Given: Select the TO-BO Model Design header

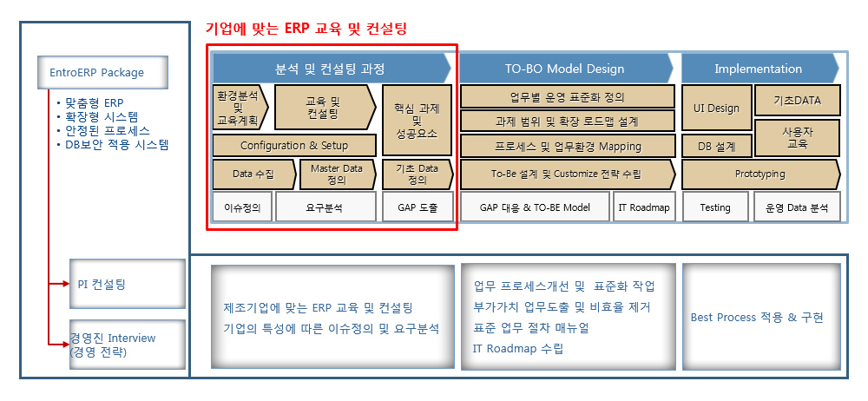Looking at the screenshot, I should pos(566,69).
